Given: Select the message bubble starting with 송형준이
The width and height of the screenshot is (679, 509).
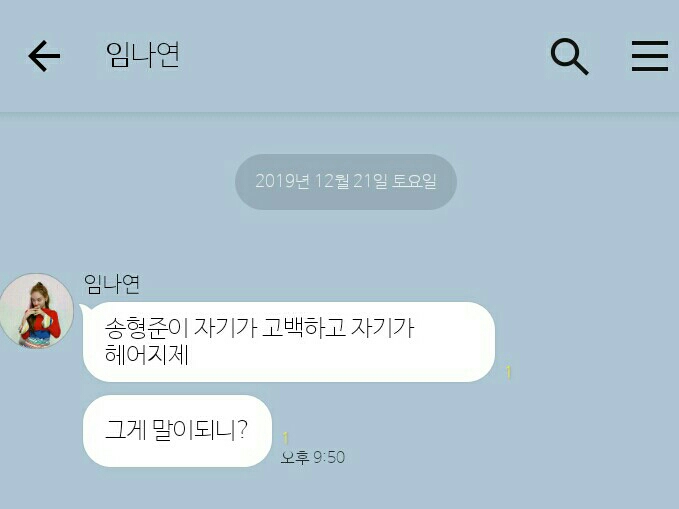Looking at the screenshot, I should (289, 342).
